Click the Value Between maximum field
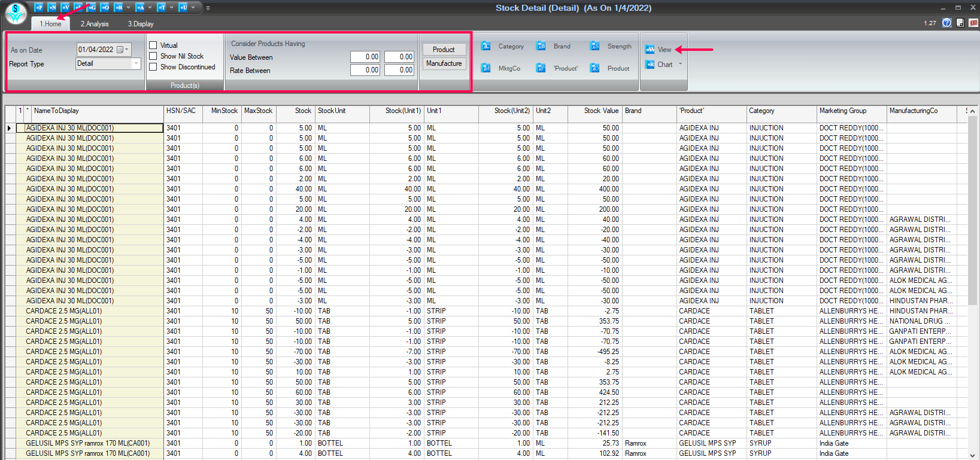Image resolution: width=980 pixels, height=460 pixels. 399,57
